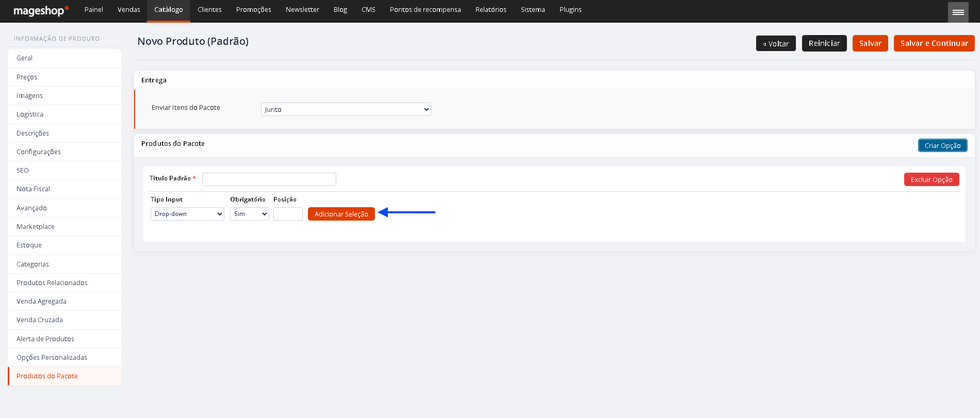
Task: Click the mageshop logo
Action: [x=41, y=10]
